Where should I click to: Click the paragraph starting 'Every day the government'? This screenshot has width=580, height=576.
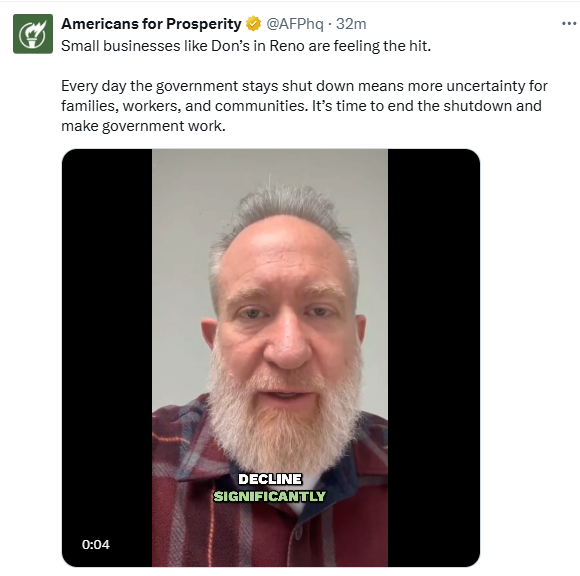coord(304,106)
